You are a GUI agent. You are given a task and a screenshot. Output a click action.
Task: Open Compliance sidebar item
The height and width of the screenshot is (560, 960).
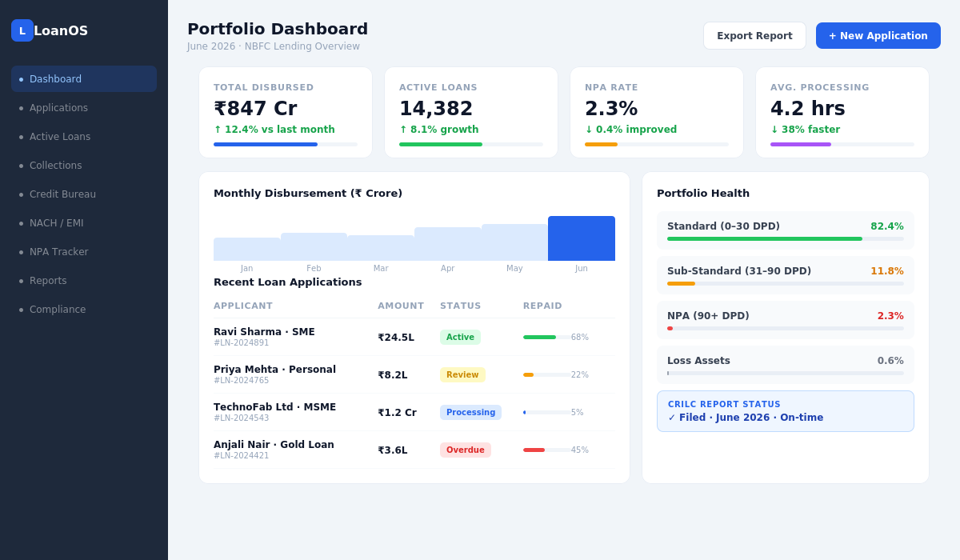click(x=84, y=310)
